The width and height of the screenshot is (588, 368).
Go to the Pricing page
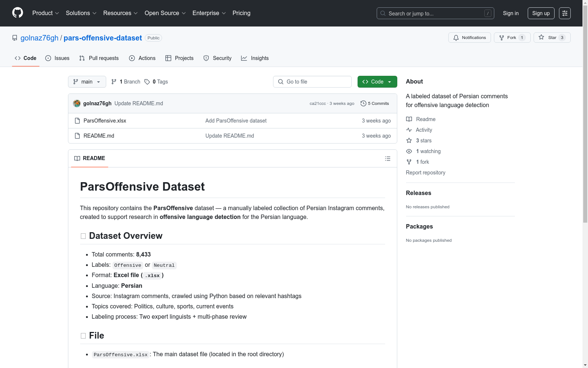(241, 13)
